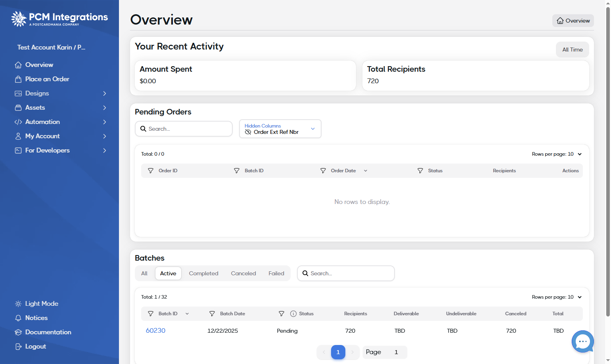The width and height of the screenshot is (611, 364).
Task: Select the Canceled batches tab
Action: point(243,273)
